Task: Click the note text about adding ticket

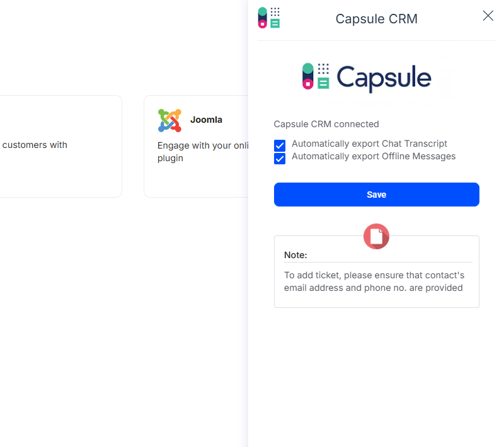Action: click(374, 281)
